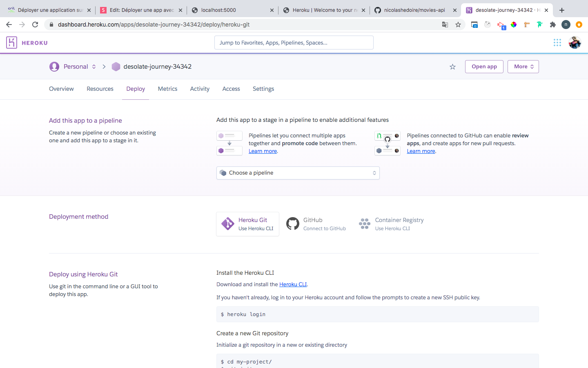This screenshot has height=368, width=588.
Task: Open Learn more link about review apps
Action: coord(421,151)
